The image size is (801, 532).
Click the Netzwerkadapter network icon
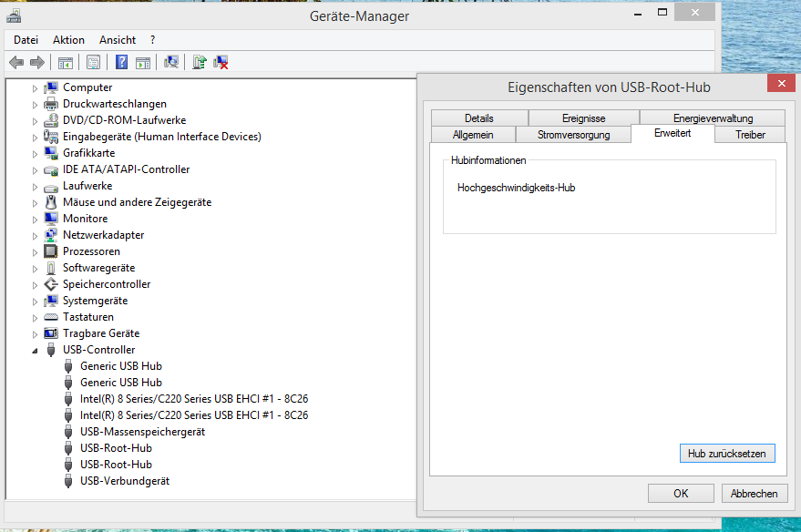point(51,235)
